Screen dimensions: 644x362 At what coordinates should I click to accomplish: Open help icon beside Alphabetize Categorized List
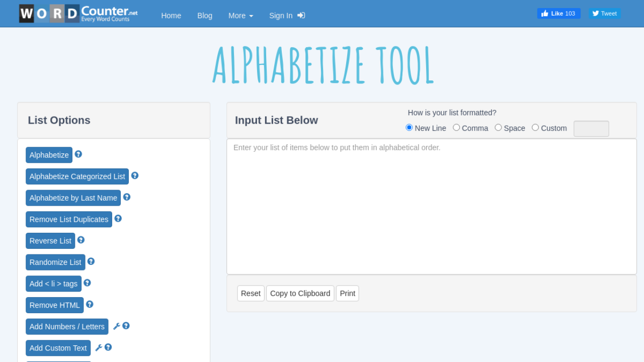135,175
